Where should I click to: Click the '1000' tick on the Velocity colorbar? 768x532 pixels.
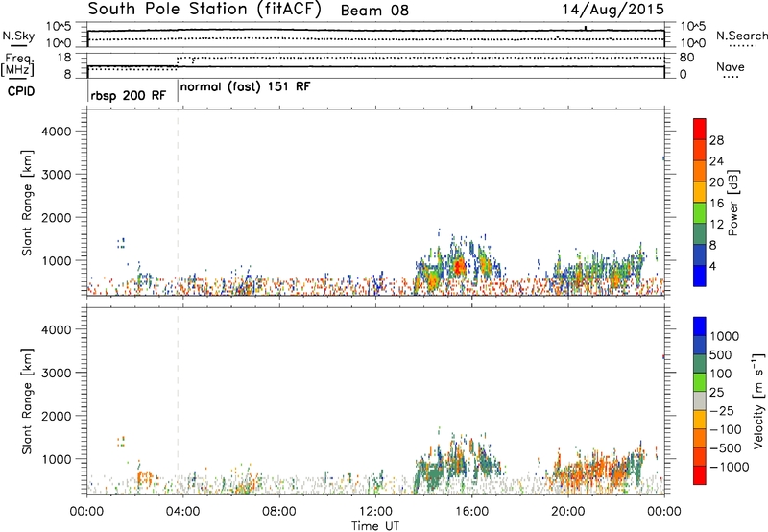(725, 336)
